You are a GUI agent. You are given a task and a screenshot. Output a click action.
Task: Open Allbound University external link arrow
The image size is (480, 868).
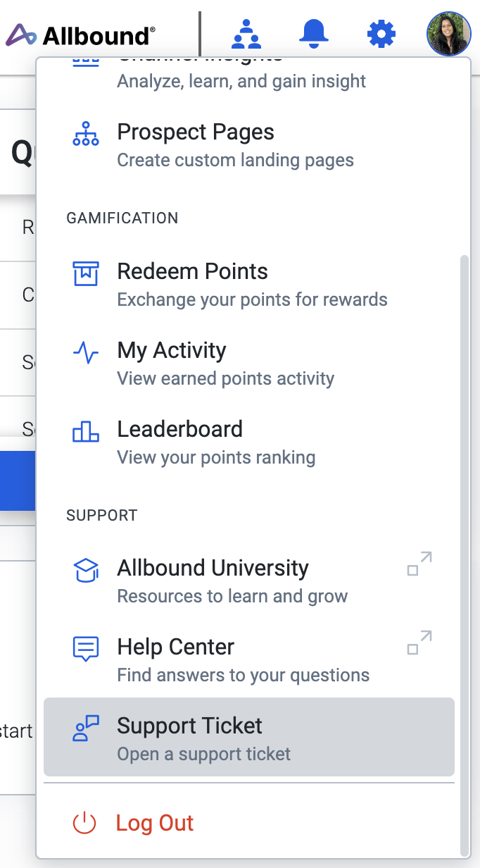(x=419, y=564)
